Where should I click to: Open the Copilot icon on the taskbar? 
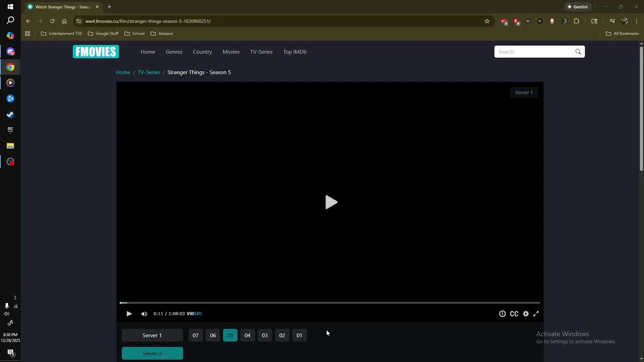click(x=10, y=36)
